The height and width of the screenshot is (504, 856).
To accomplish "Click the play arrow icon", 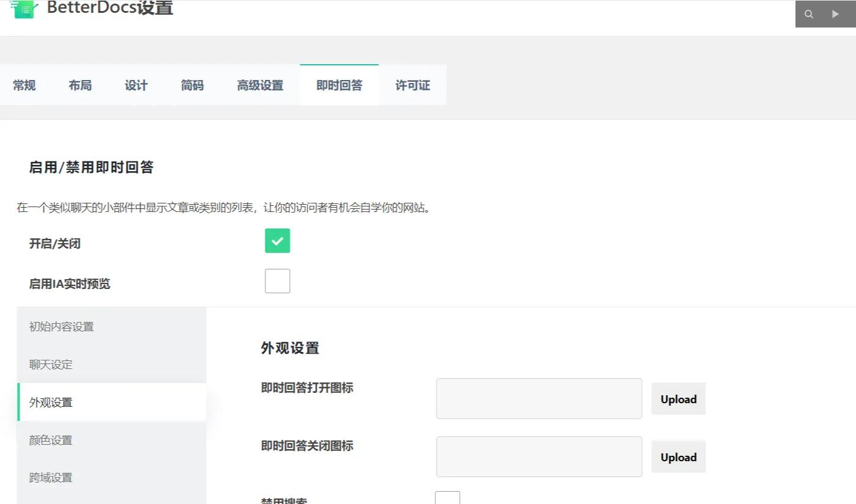I will coord(835,14).
